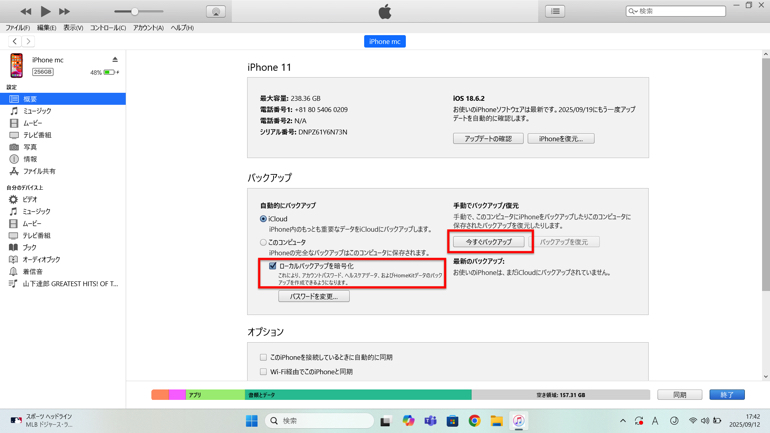Open the AirPlay output selector
This screenshot has height=433, width=770.
(x=215, y=12)
